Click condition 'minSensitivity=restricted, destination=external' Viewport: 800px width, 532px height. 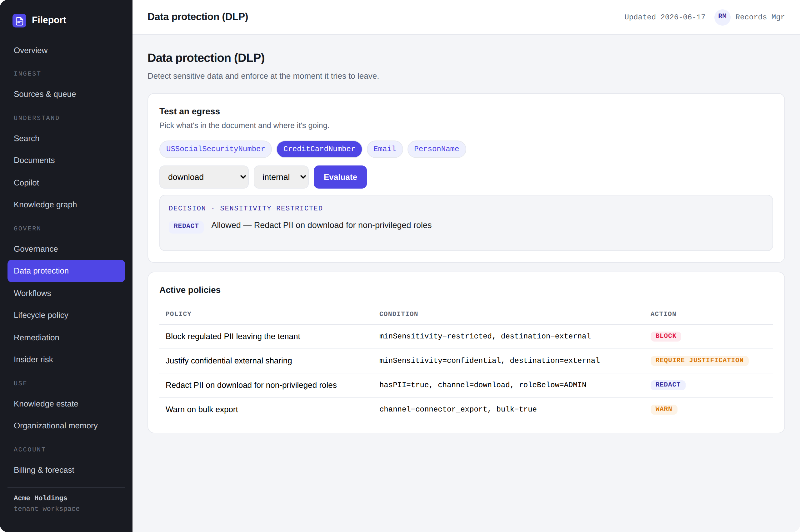(485, 336)
